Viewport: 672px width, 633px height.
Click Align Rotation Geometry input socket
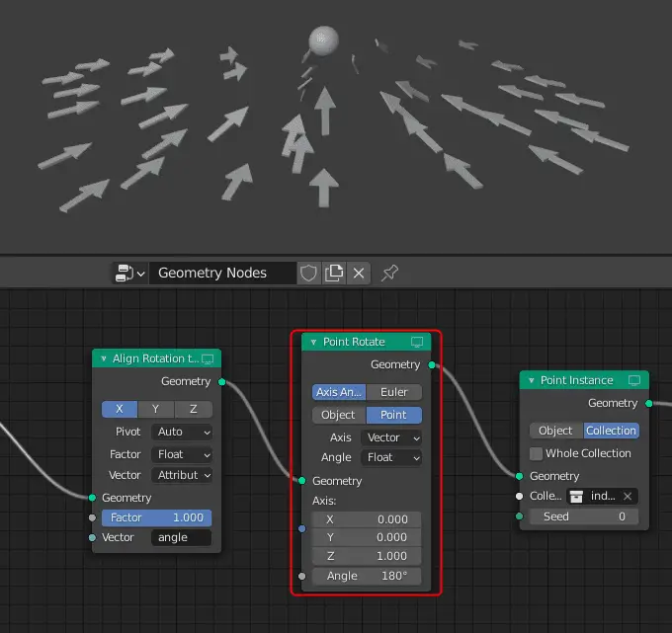tap(92, 498)
